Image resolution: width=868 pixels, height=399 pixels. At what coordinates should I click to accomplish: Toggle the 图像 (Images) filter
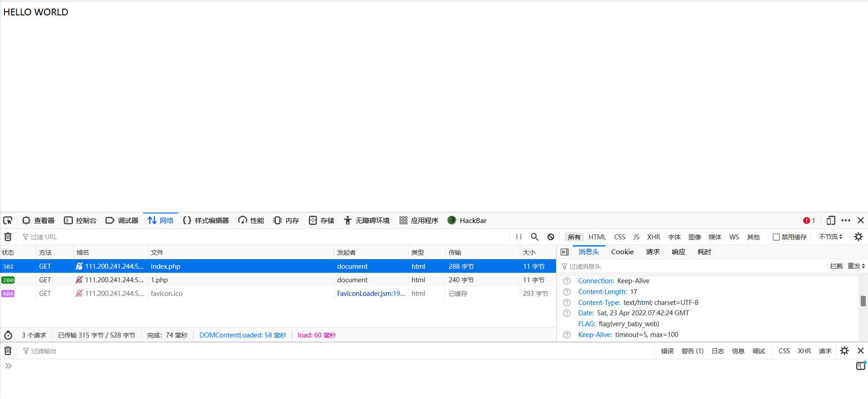695,237
